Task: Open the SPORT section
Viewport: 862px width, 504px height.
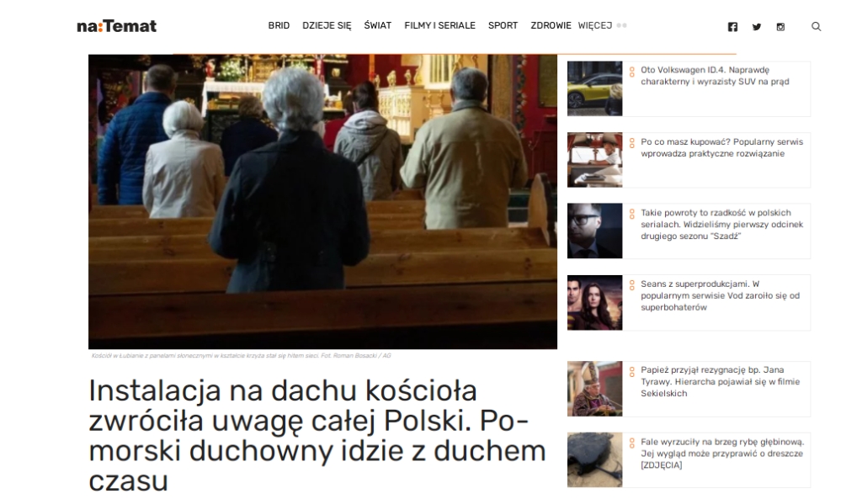Action: [x=503, y=25]
